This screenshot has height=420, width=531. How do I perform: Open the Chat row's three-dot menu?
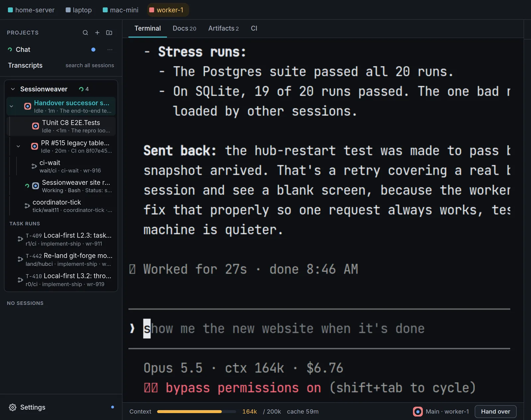coord(110,49)
